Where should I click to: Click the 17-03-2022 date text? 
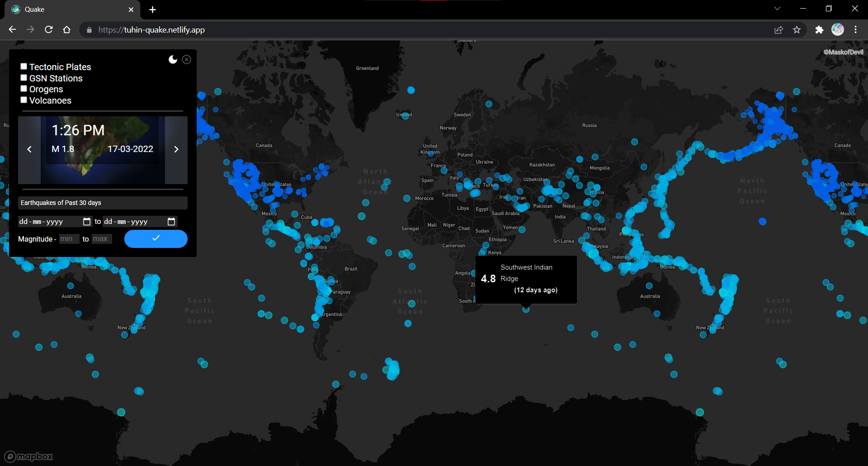point(130,149)
